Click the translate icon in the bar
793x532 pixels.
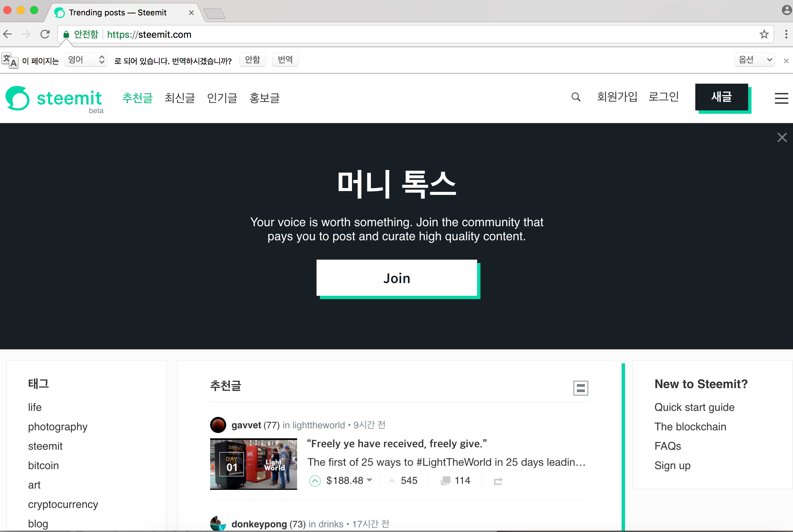coord(10,60)
